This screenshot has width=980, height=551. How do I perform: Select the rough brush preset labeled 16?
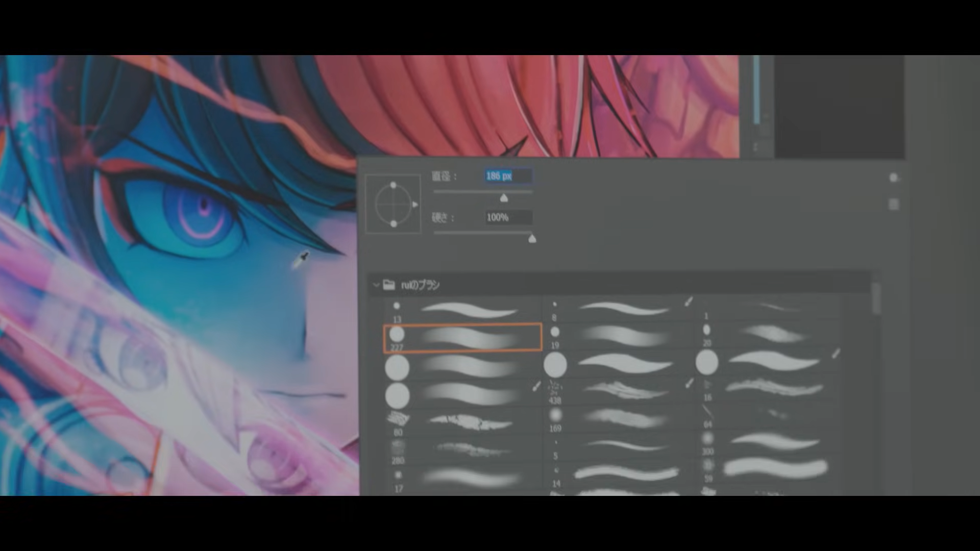pos(768,390)
